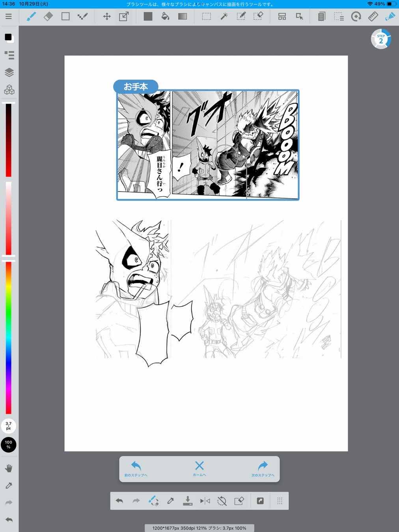
Task: Tap Redo in bottom shortcut bar
Action: click(136, 501)
